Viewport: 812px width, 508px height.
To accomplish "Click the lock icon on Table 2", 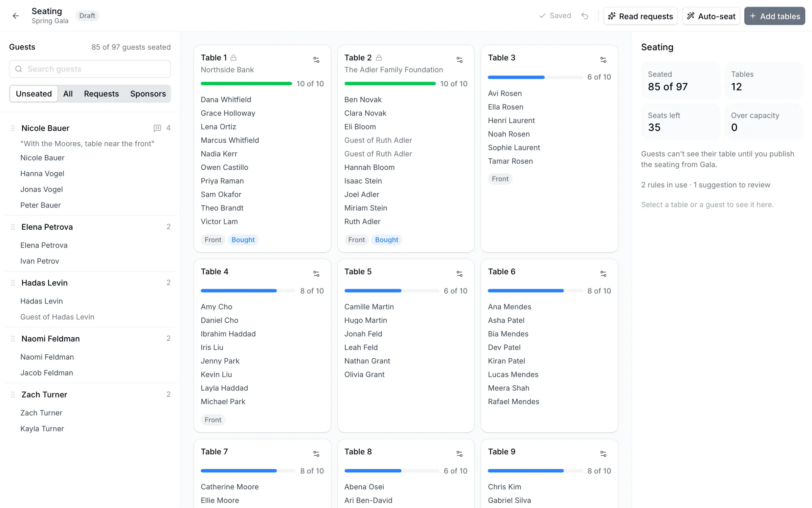I will click(379, 58).
